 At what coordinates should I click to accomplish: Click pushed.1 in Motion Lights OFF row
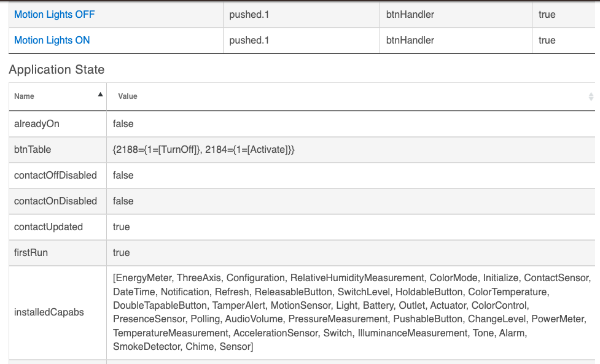(x=249, y=15)
